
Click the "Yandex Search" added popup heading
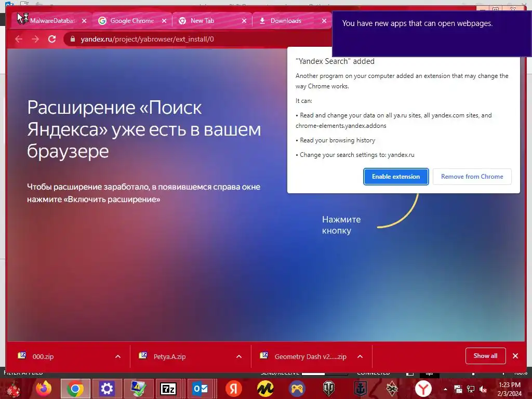[335, 61]
